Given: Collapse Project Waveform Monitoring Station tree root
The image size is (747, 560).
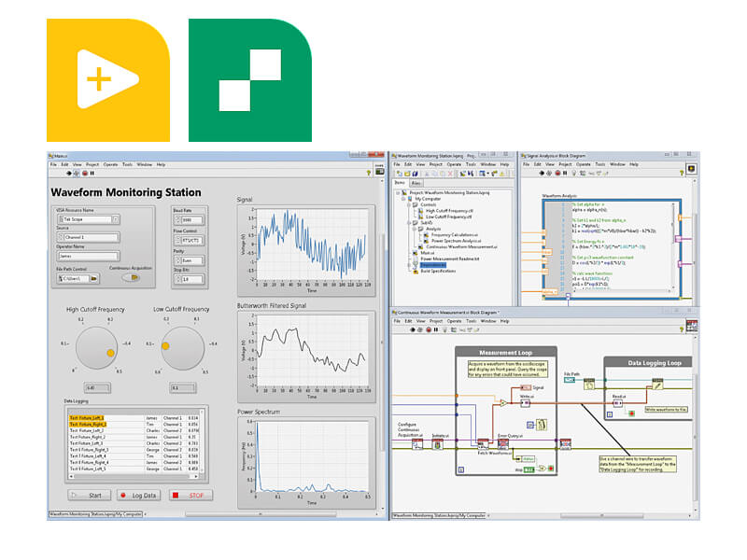Looking at the screenshot, I should coord(398,193).
